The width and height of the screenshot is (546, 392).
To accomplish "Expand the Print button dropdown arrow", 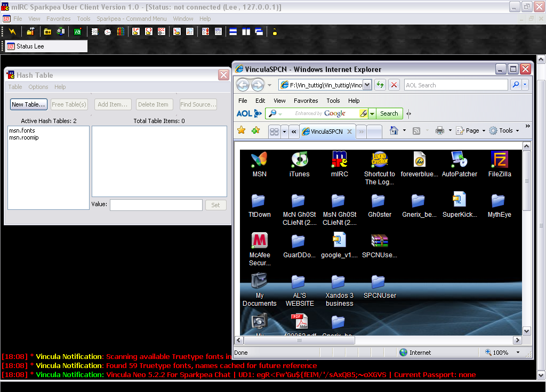I will pos(450,130).
